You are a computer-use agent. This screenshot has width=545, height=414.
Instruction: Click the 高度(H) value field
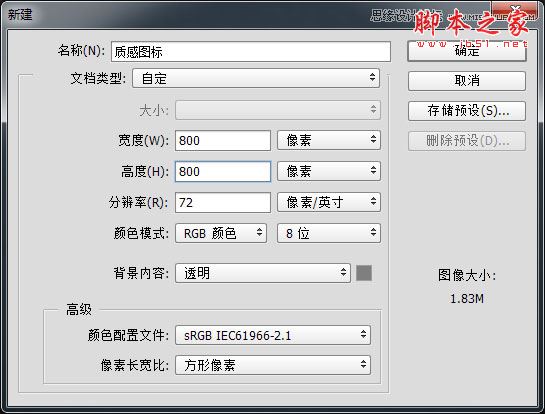tap(223, 171)
